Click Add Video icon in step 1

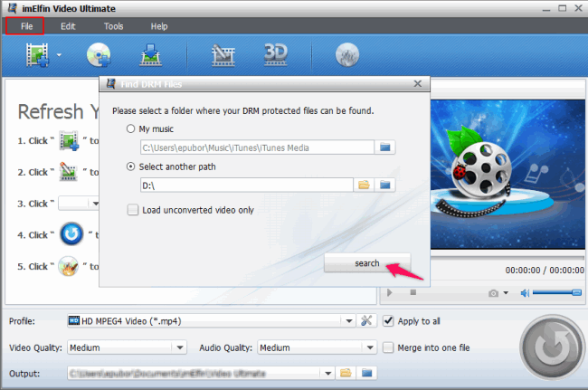point(69,140)
